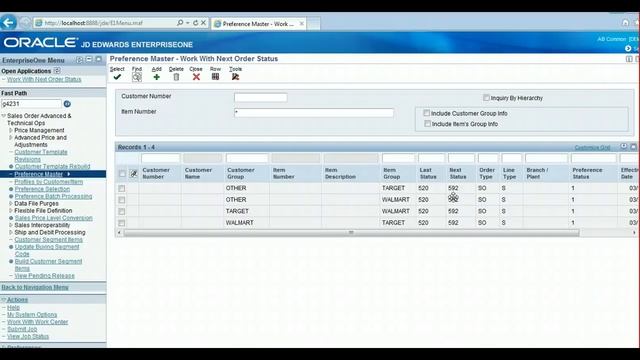This screenshot has width=640, height=360.
Task: Open Sales Price Level Conversion item
Action: [x=53, y=218]
